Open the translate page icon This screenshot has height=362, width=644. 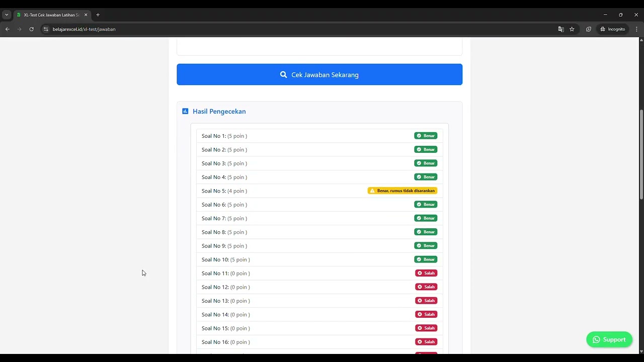(561, 29)
